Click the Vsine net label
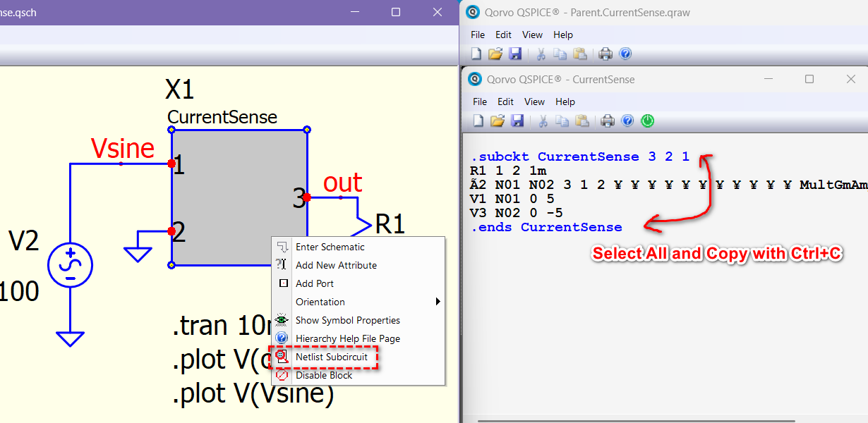Screen dimensions: 868x423 (122, 148)
